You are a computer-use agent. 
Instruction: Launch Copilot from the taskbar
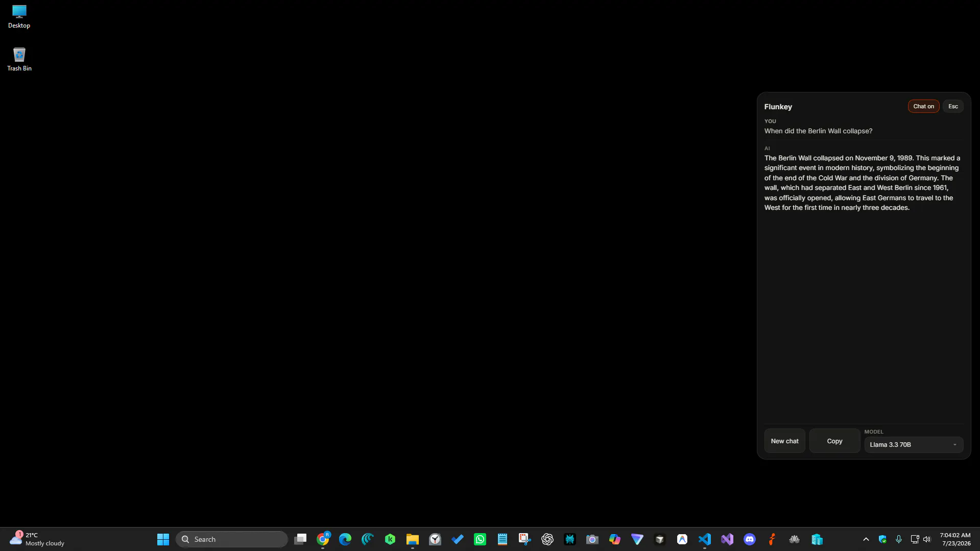click(x=615, y=539)
